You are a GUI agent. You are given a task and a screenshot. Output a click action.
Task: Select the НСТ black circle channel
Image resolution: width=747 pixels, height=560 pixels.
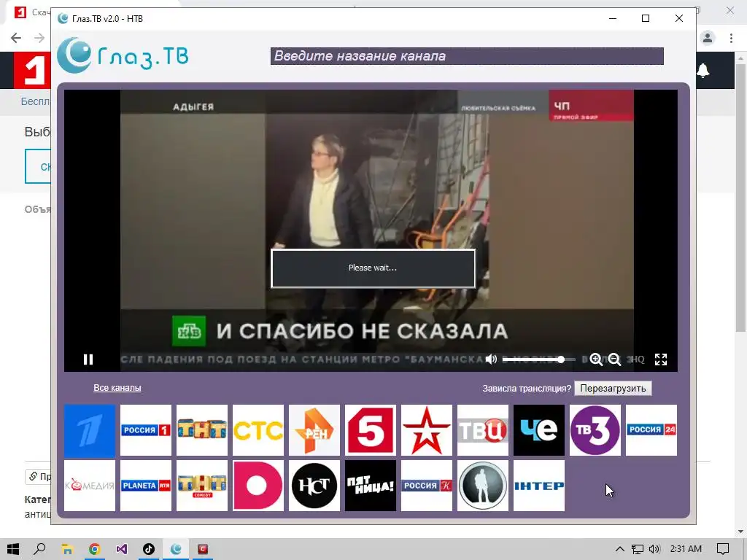coord(314,486)
